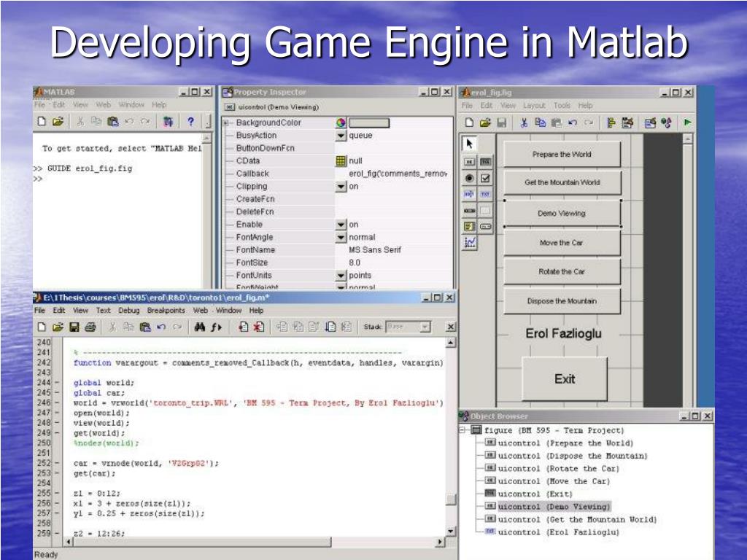Open the Clipping dropdown arrow
Screen dimensions: 747x560
(x=341, y=187)
